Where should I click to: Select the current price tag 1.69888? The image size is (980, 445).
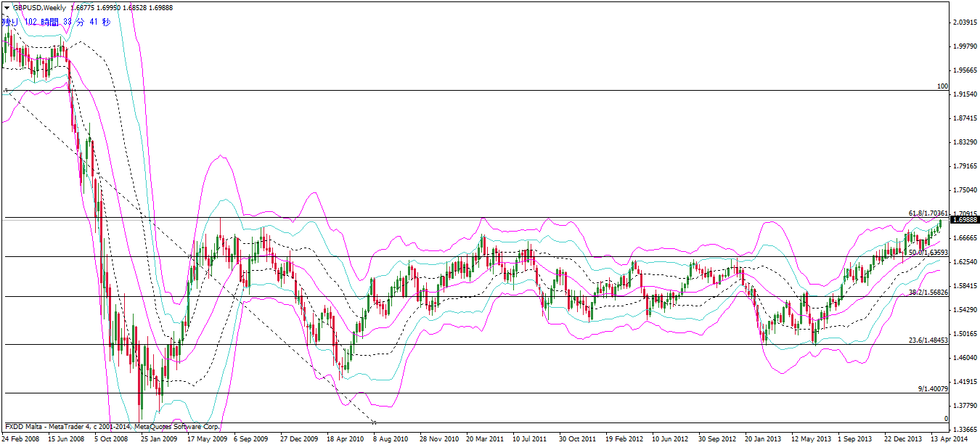tap(965, 219)
